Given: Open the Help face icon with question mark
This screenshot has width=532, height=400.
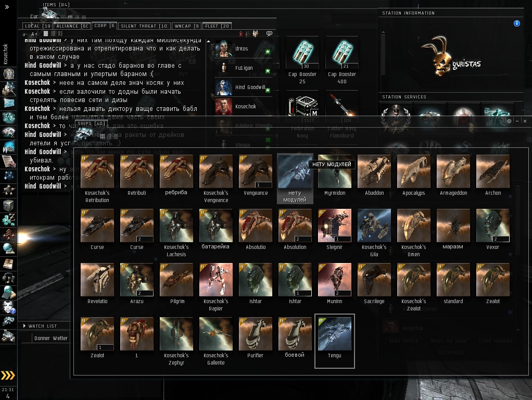Looking at the screenshot, I should coord(8,307).
